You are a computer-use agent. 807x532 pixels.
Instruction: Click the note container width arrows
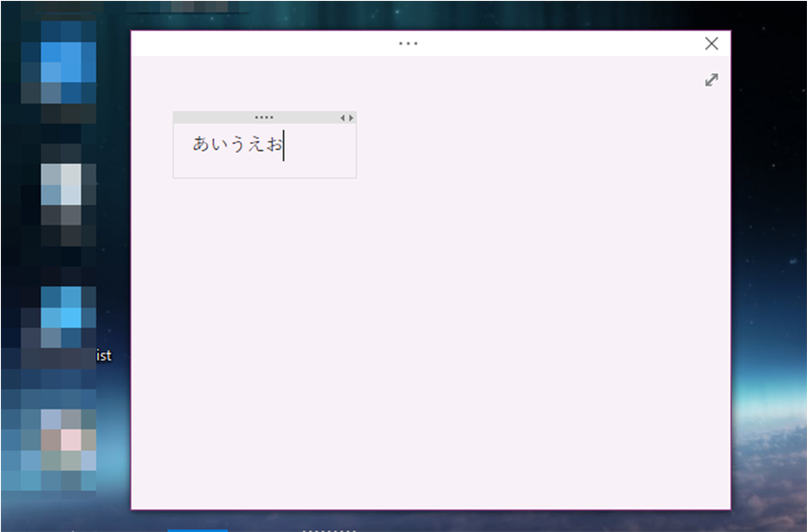347,118
